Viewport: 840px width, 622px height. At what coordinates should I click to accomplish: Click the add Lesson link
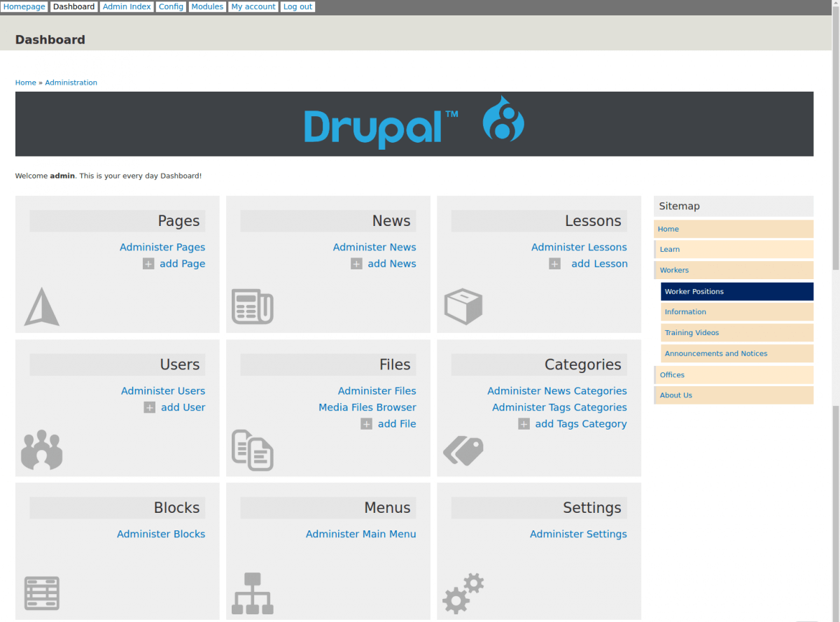click(599, 264)
